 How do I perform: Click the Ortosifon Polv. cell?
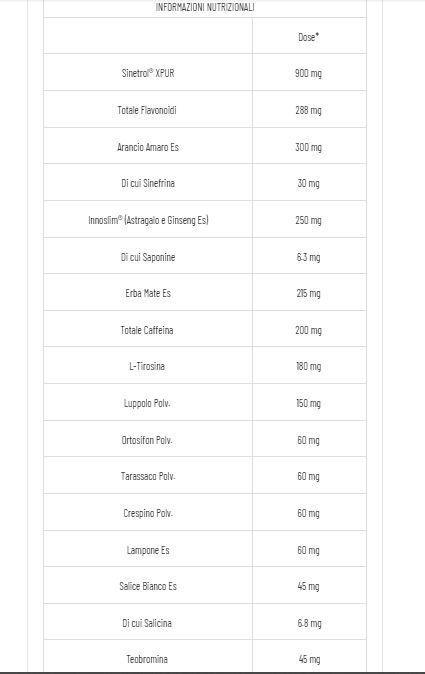tap(147, 440)
